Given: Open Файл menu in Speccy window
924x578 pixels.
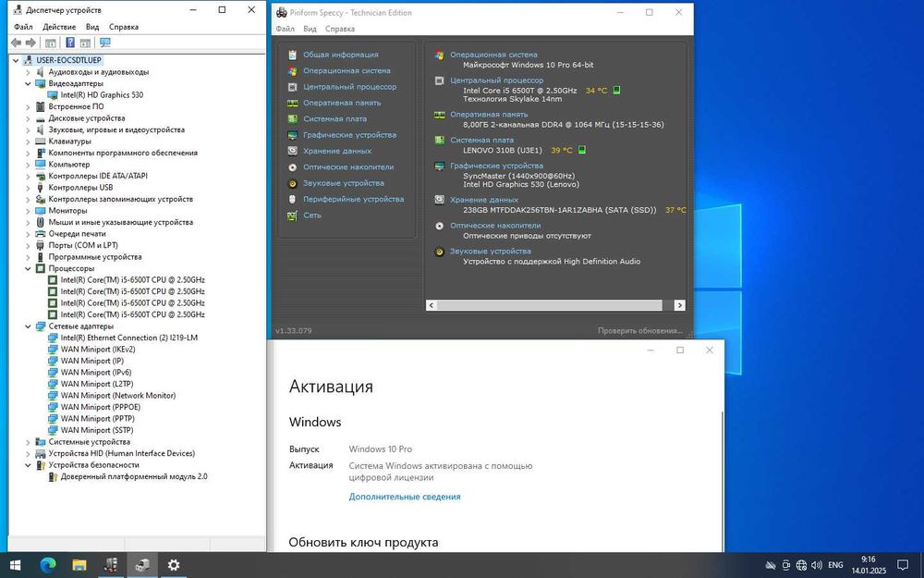Looking at the screenshot, I should 286,29.
